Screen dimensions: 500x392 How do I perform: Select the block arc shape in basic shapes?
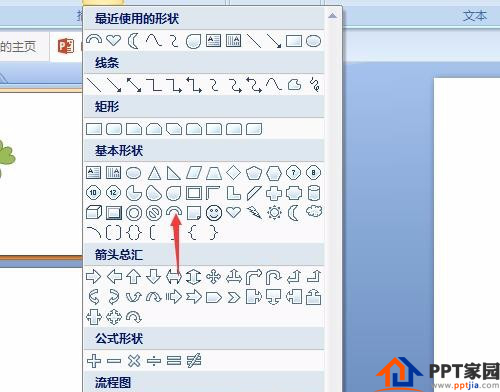(174, 212)
